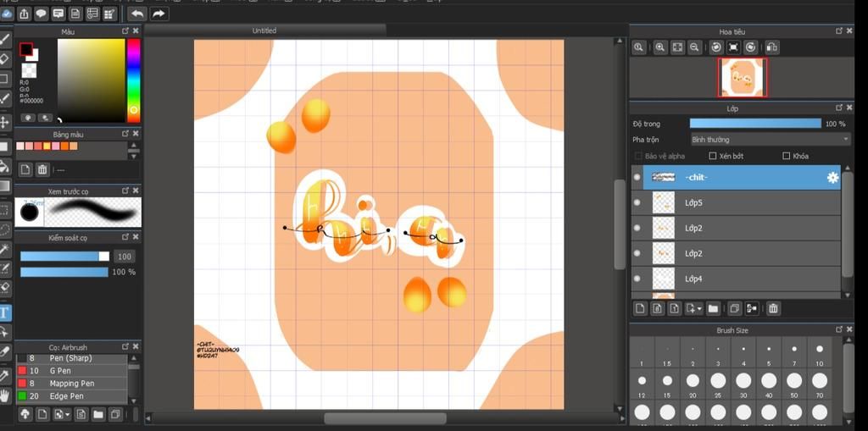868x431 pixels.
Task: Click the share/export icon in toolbar
Action: pos(24,14)
